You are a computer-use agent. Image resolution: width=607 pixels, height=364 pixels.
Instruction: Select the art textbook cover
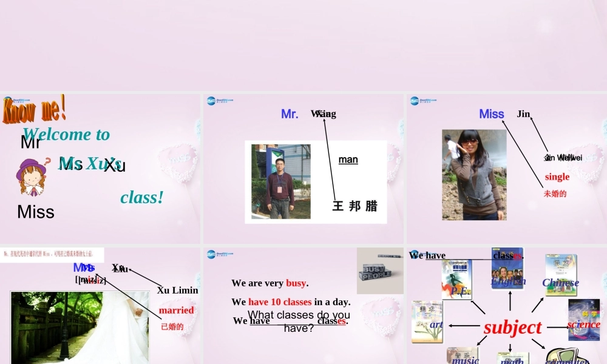[427, 322]
